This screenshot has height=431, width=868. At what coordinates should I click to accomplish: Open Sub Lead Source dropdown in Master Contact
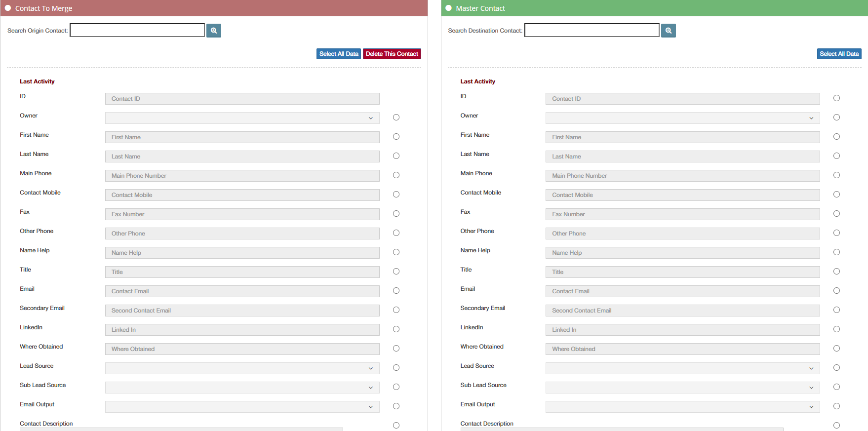[683, 388]
